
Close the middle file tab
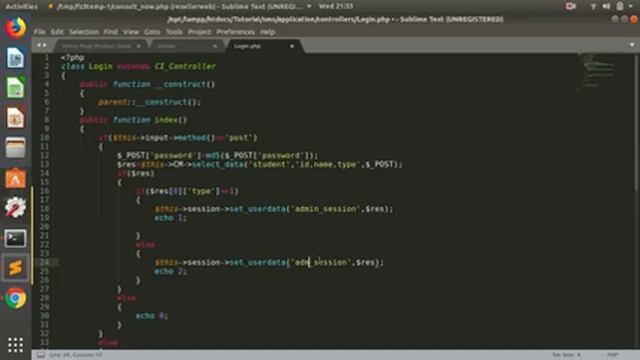tap(215, 46)
